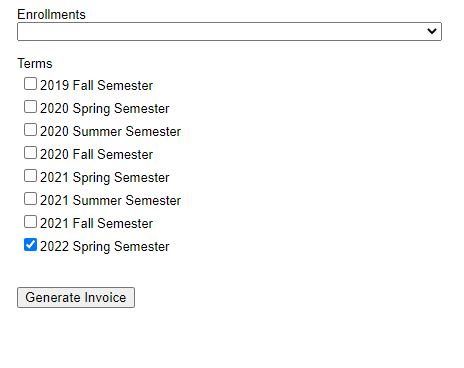Click the Generate Invoice button
Viewport: 464px width, 368px height.
click(x=76, y=297)
